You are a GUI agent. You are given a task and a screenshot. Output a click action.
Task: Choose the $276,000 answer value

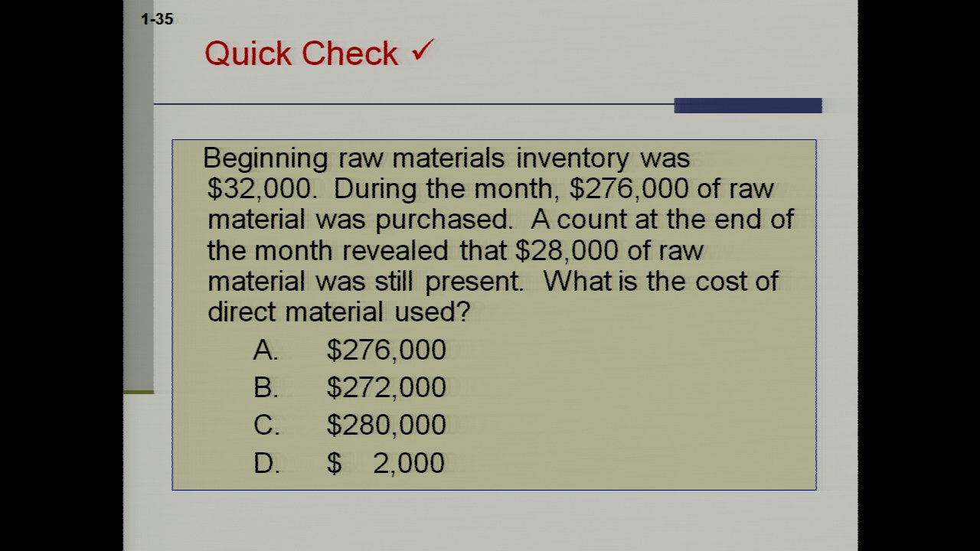pos(386,350)
